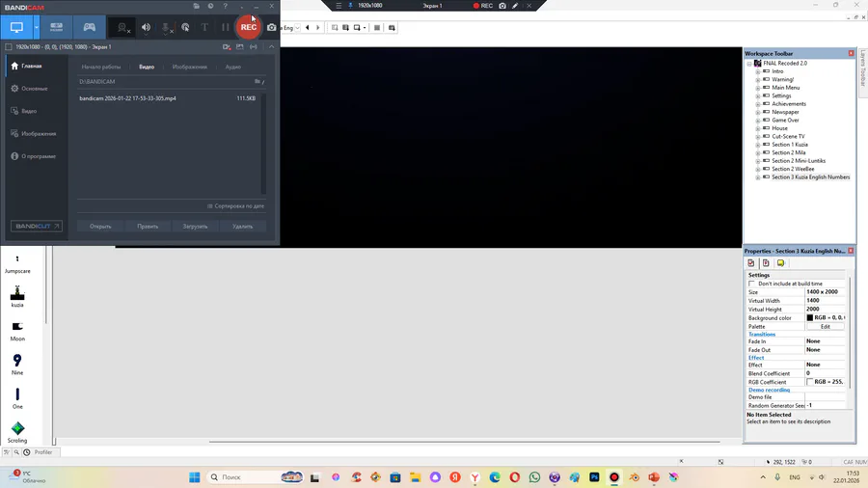Toggle 1920x1080 screen area checkbox
The width and height of the screenshot is (868, 488).
coord(9,47)
